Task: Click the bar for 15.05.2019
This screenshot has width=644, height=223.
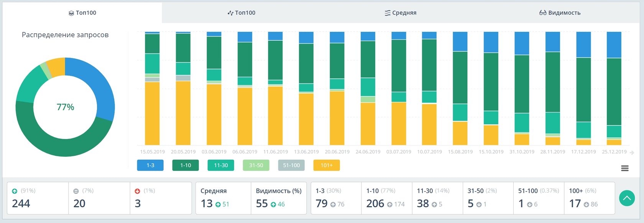Action: (x=152, y=88)
